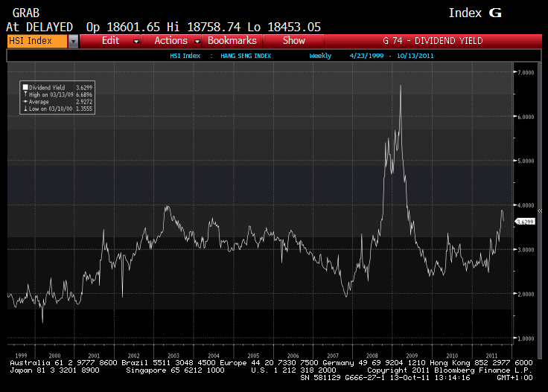Image resolution: width=548 pixels, height=392 pixels.
Task: Click the bold G icon at top right
Action: click(495, 13)
